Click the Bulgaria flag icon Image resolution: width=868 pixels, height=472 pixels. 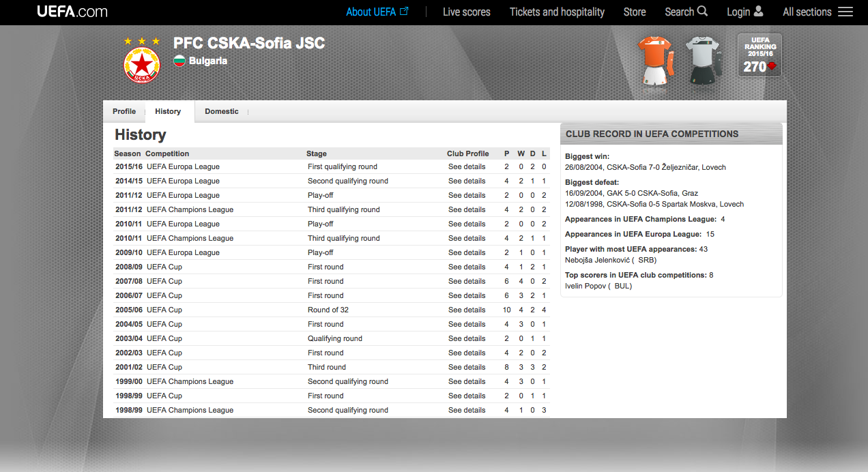179,61
